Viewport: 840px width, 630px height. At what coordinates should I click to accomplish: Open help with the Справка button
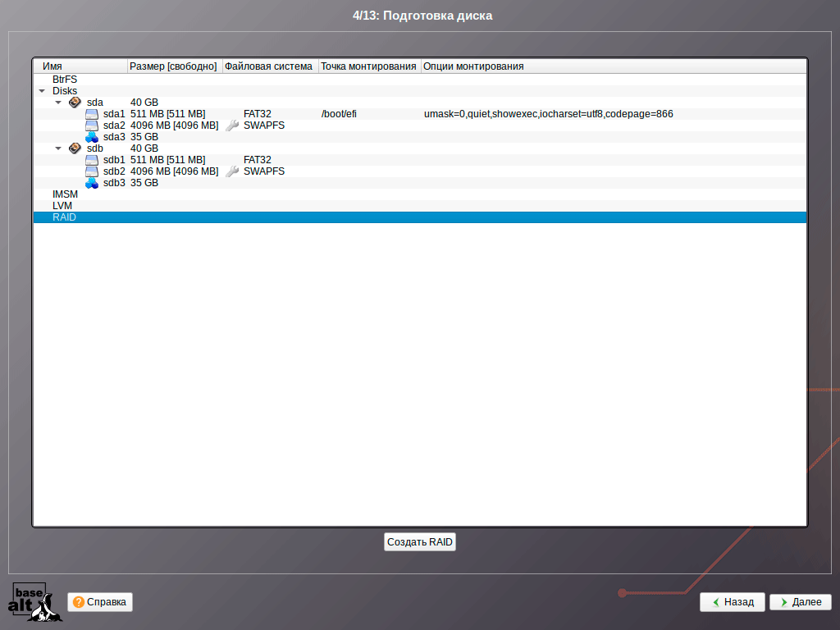100,602
